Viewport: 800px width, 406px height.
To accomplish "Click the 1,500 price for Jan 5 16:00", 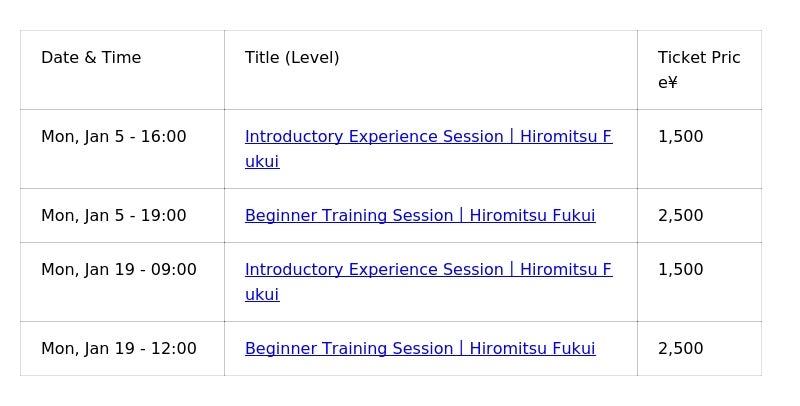I will point(680,137).
